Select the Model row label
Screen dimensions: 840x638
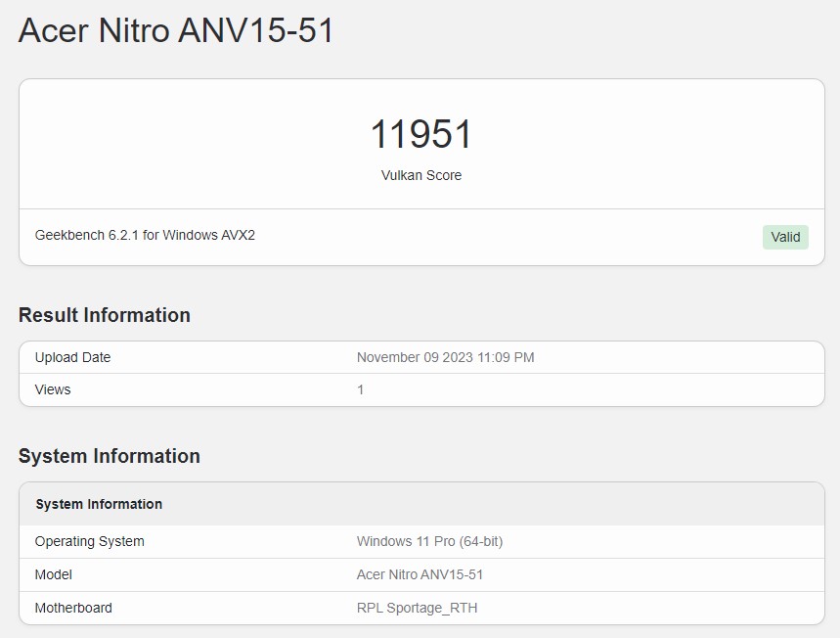pos(54,574)
